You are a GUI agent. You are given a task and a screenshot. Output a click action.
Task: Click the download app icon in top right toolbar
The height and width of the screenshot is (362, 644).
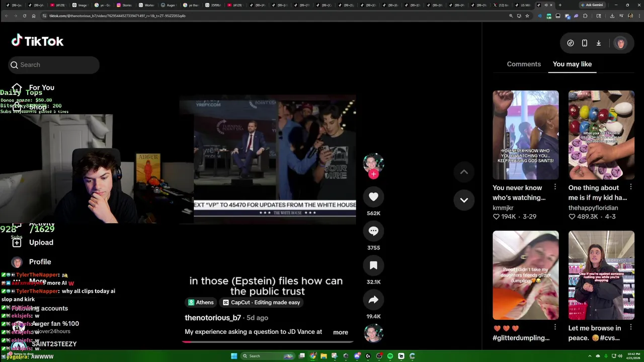599,43
